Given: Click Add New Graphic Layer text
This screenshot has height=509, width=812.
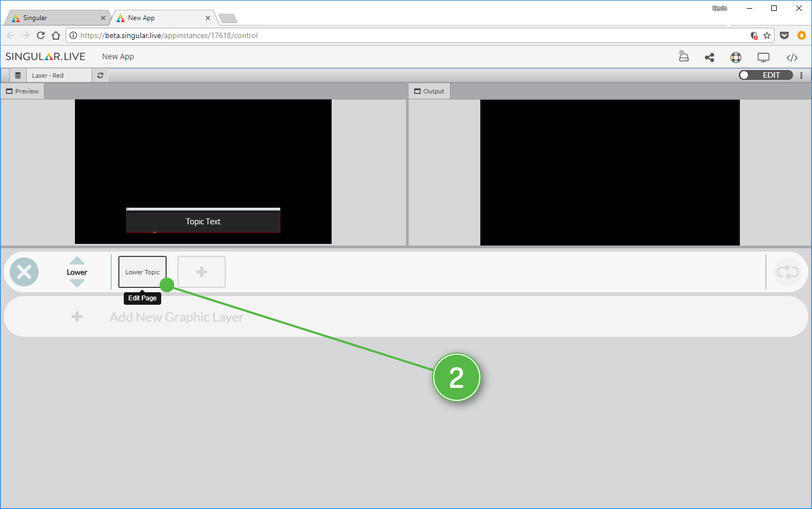Looking at the screenshot, I should click(x=176, y=317).
